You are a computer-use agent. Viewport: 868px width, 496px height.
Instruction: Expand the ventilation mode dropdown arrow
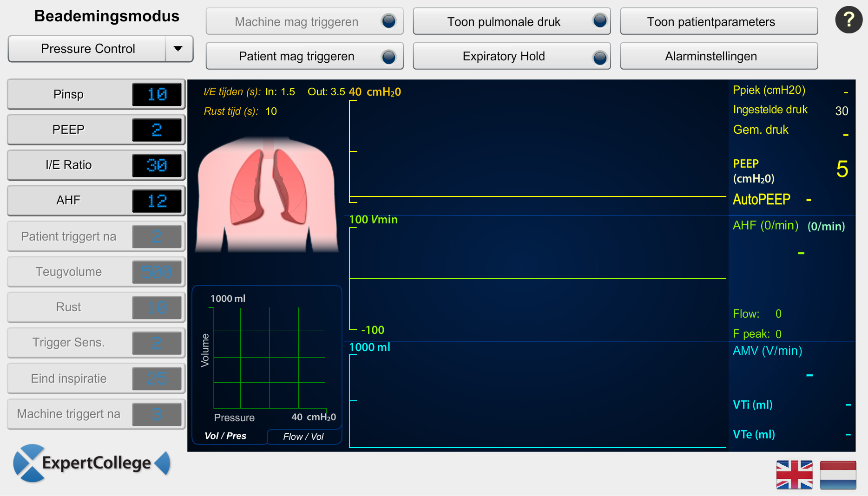[178, 49]
